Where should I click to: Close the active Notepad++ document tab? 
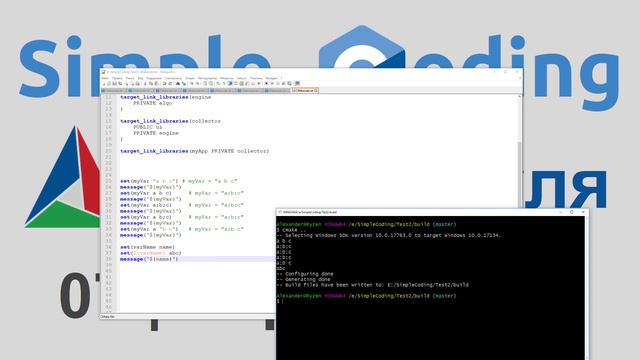tap(316, 91)
